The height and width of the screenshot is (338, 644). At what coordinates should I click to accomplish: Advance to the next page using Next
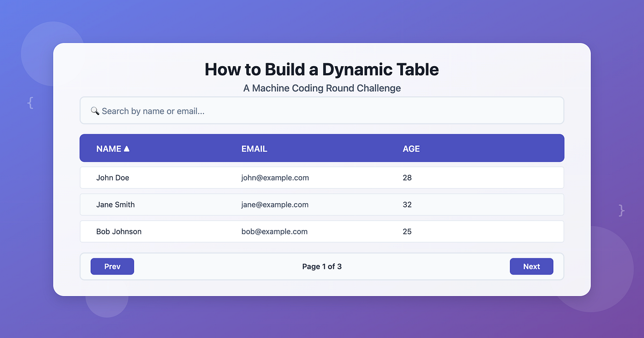pyautogui.click(x=531, y=266)
